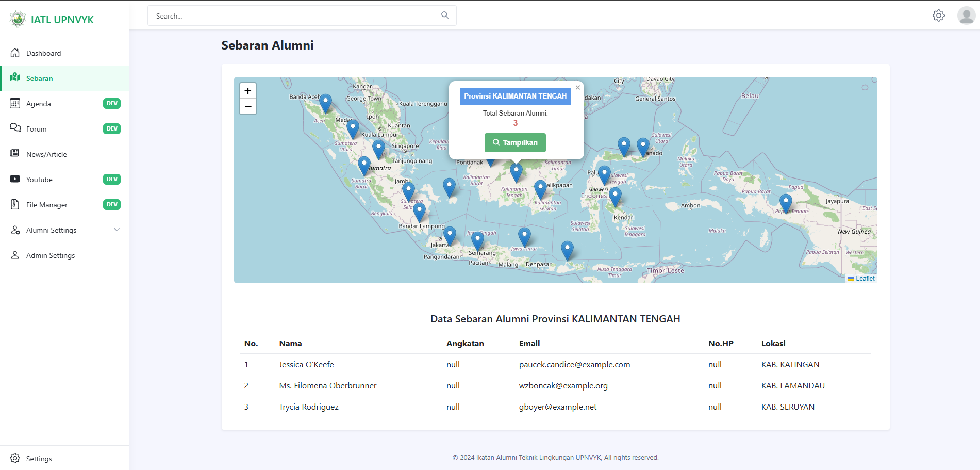Click the map marker above Semarang
Screen dimensions: 980x470
478,241
